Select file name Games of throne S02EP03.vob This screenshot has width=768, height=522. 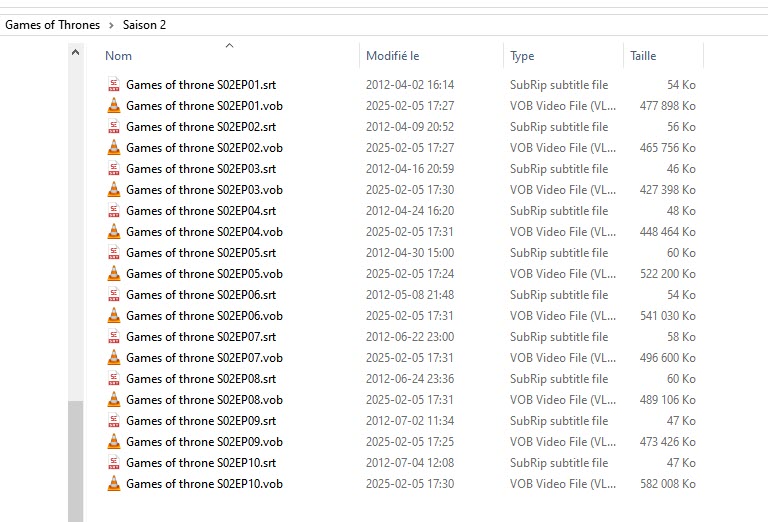click(x=204, y=190)
